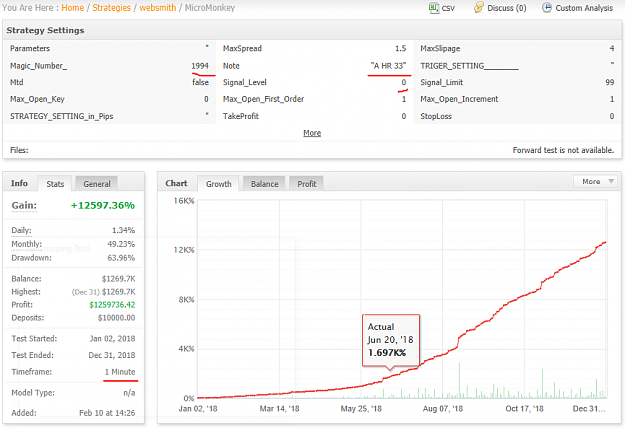Click the Custom Analysis clock icon
Screen dimensions: 625x428
(547, 8)
